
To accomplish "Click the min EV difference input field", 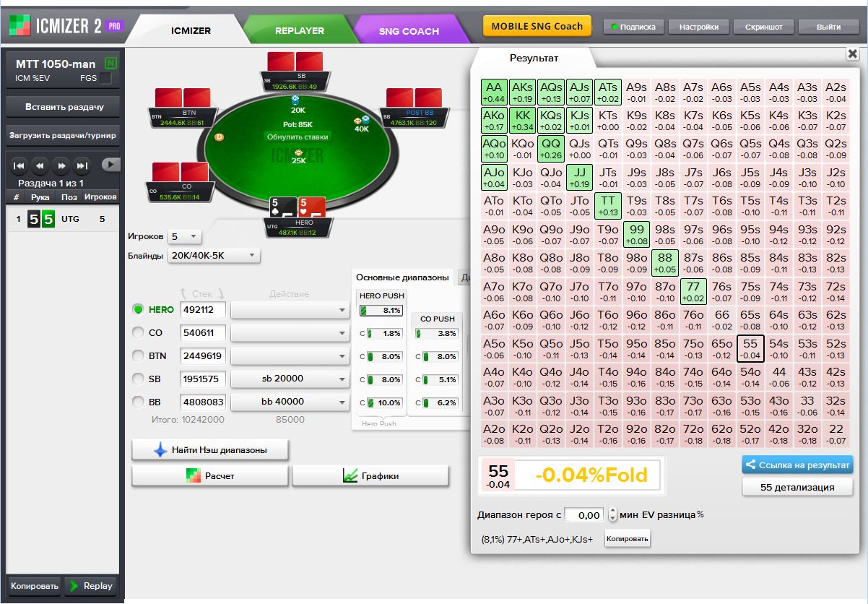I will tap(584, 515).
